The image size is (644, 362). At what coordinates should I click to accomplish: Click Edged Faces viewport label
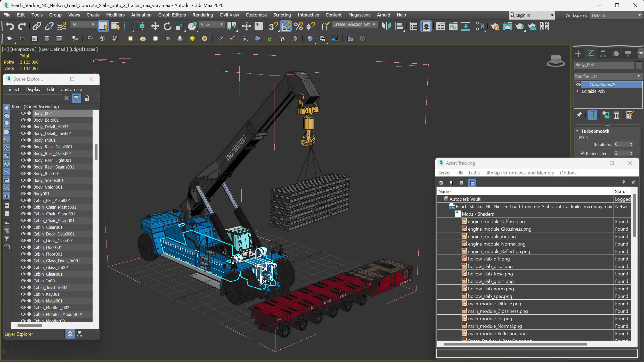83,49
